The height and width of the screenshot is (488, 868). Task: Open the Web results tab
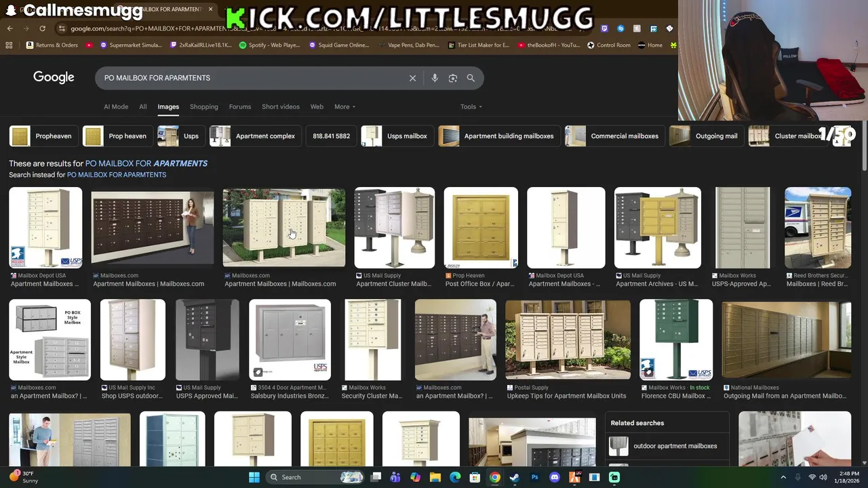[x=317, y=106]
